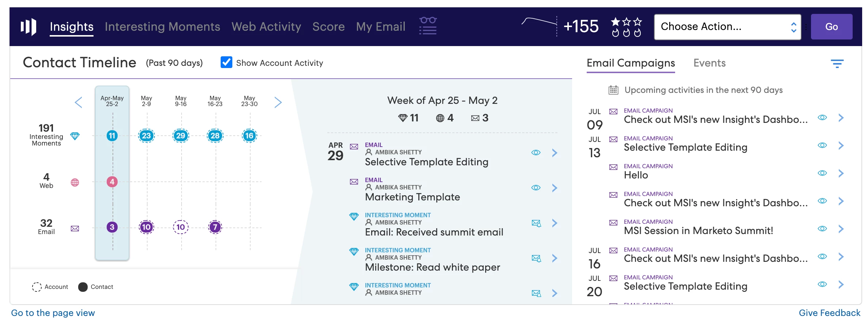Select Web marker 4 for Apr-May week
Viewport: 868px width, 324px height.
click(112, 182)
